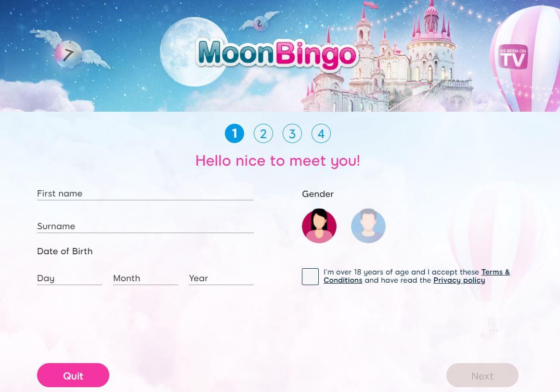Open the Terms & Conditions link
Viewport: 560px width, 392px height.
pyautogui.click(x=417, y=276)
